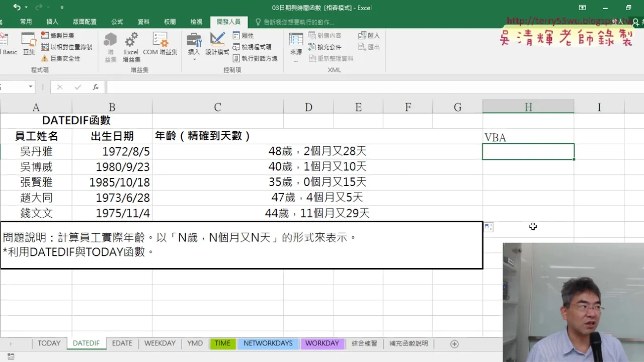The height and width of the screenshot is (362, 644).
Task: Open Customize Quick Access Toolbar dropdown
Action: pyautogui.click(x=62, y=8)
